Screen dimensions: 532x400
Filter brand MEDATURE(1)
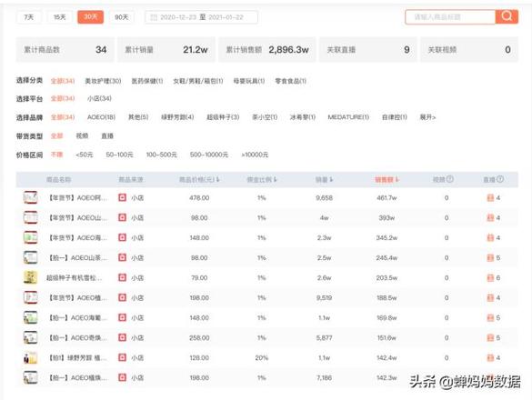348,117
